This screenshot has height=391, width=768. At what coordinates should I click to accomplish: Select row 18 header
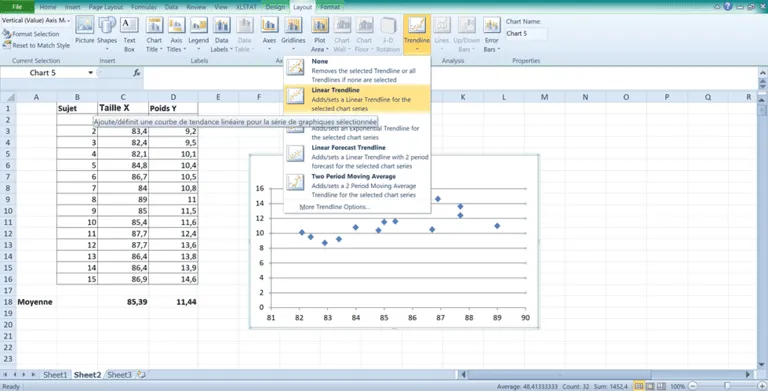[x=8, y=302]
